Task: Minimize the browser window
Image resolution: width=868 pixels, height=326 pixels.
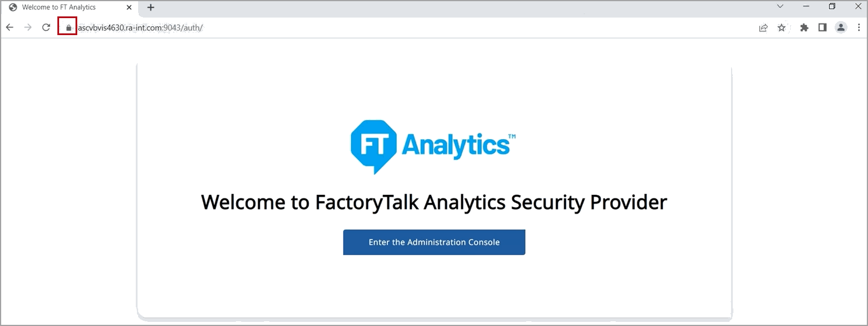Action: pyautogui.click(x=806, y=6)
